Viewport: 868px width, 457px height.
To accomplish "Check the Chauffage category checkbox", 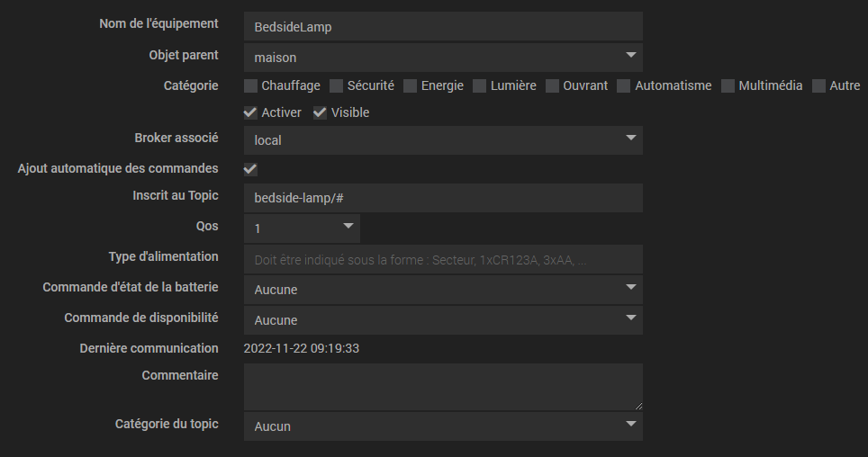I will click(x=251, y=86).
